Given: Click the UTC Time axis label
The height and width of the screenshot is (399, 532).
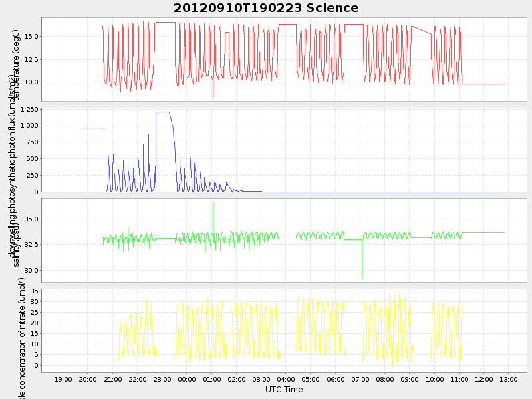Looking at the screenshot, I should coord(284,390).
